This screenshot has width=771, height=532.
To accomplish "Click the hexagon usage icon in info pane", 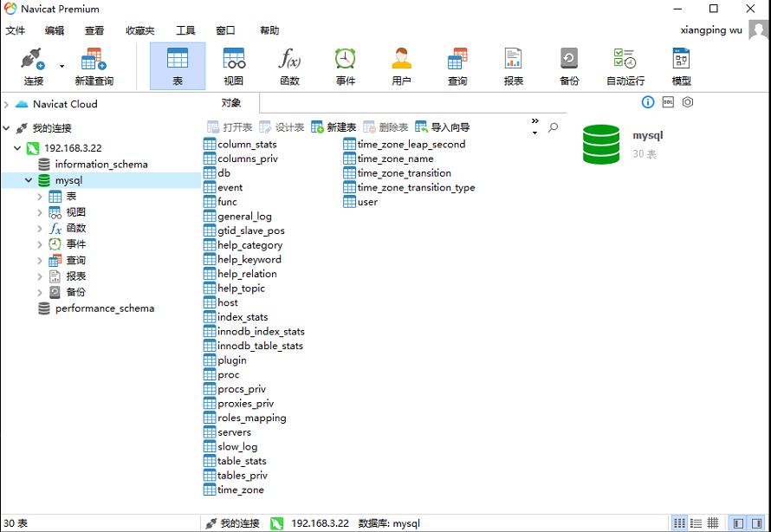I will (x=688, y=102).
